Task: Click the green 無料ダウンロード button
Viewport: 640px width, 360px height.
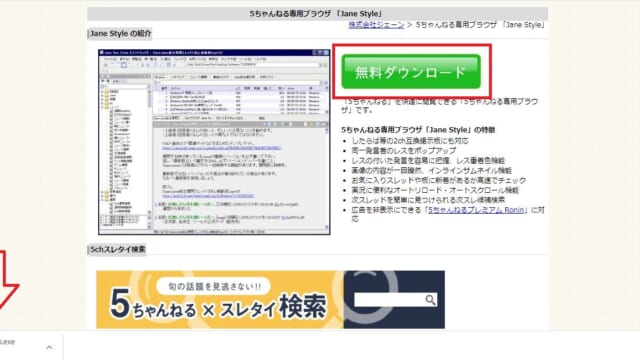Action: click(411, 72)
